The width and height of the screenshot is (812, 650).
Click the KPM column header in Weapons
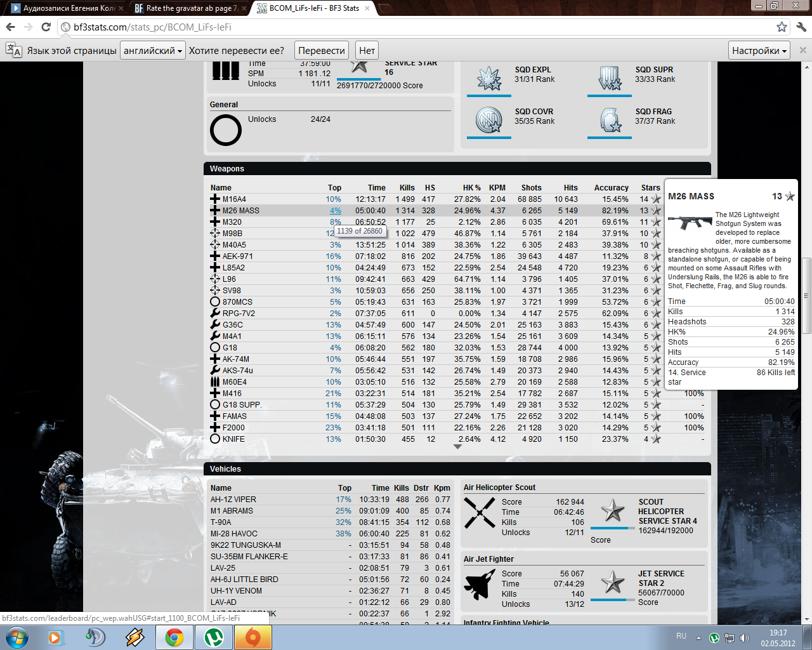(497, 188)
